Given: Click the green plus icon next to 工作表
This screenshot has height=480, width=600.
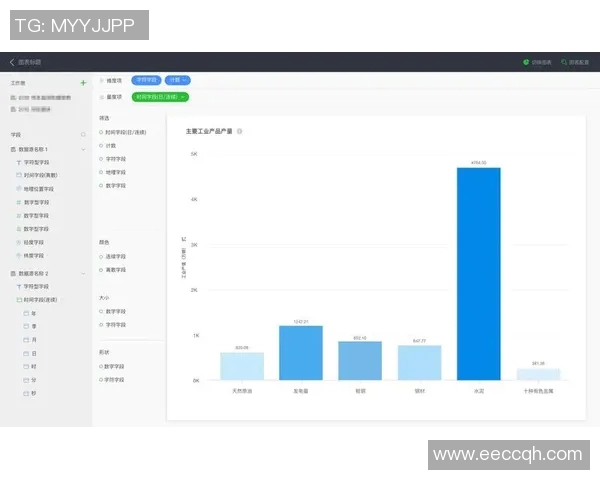Looking at the screenshot, I should 83,83.
